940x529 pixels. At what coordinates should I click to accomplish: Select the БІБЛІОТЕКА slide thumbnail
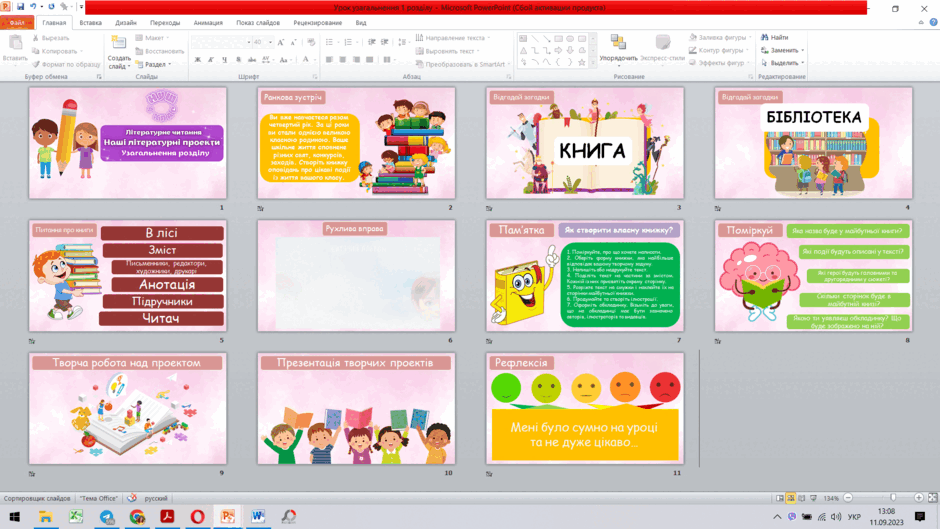pyautogui.click(x=813, y=143)
